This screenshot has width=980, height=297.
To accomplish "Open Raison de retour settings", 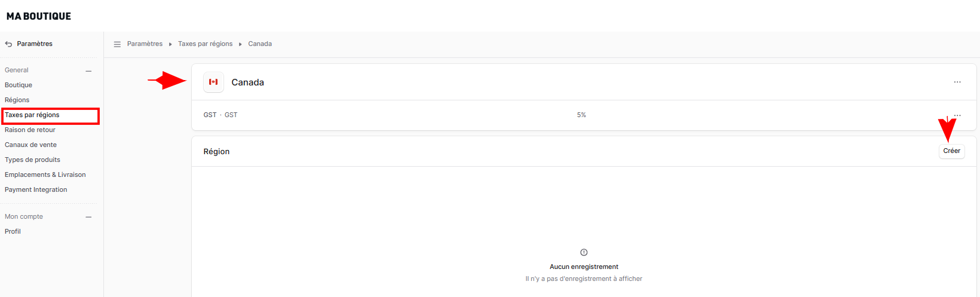I will [30, 130].
